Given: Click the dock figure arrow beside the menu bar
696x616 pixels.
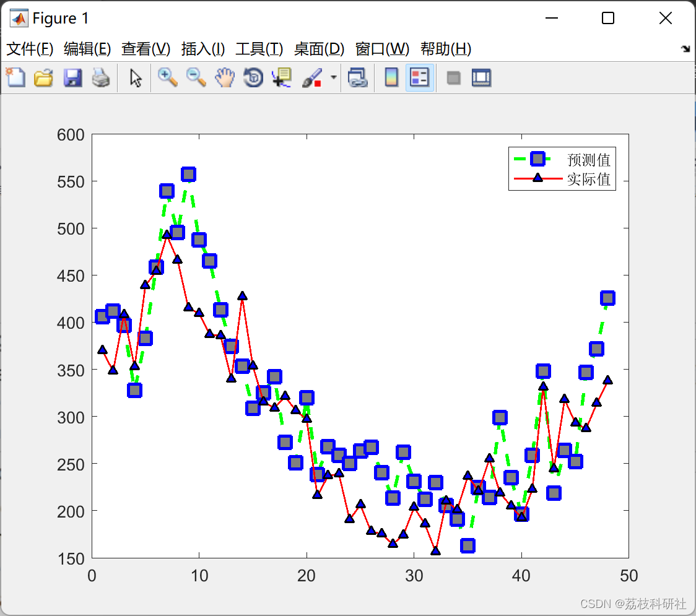Looking at the screenshot, I should [685, 49].
